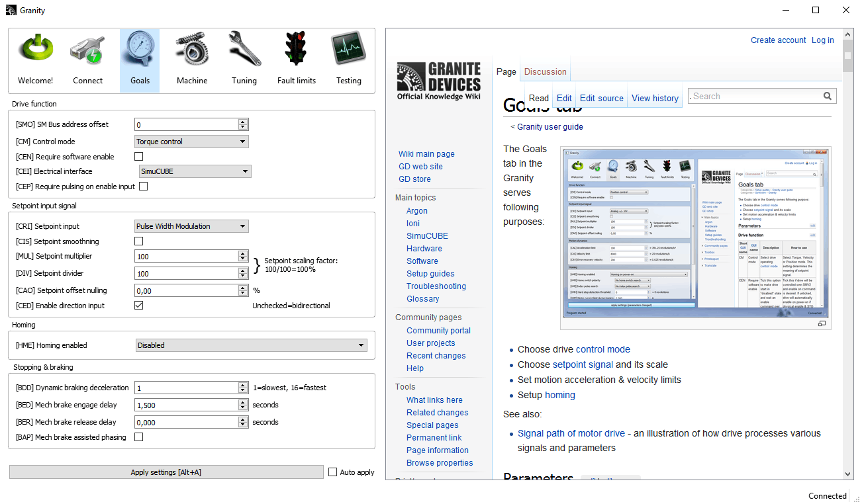
Task: Adjust SM Bus address offset stepper
Action: (243, 124)
